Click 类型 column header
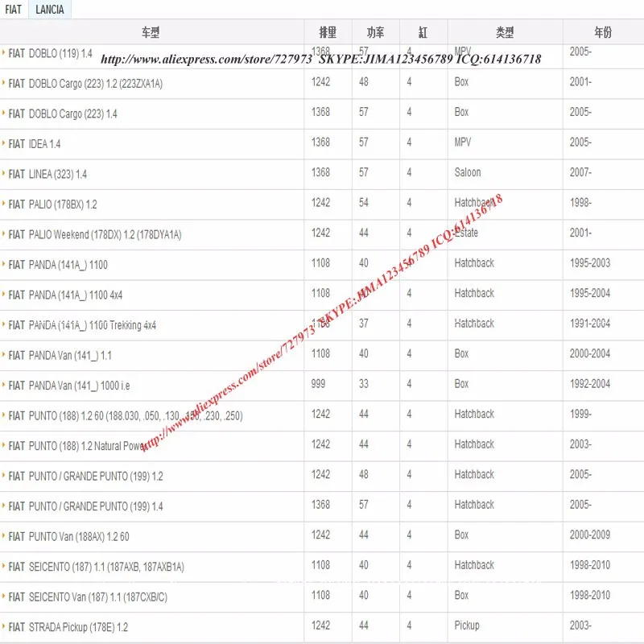 (505, 32)
